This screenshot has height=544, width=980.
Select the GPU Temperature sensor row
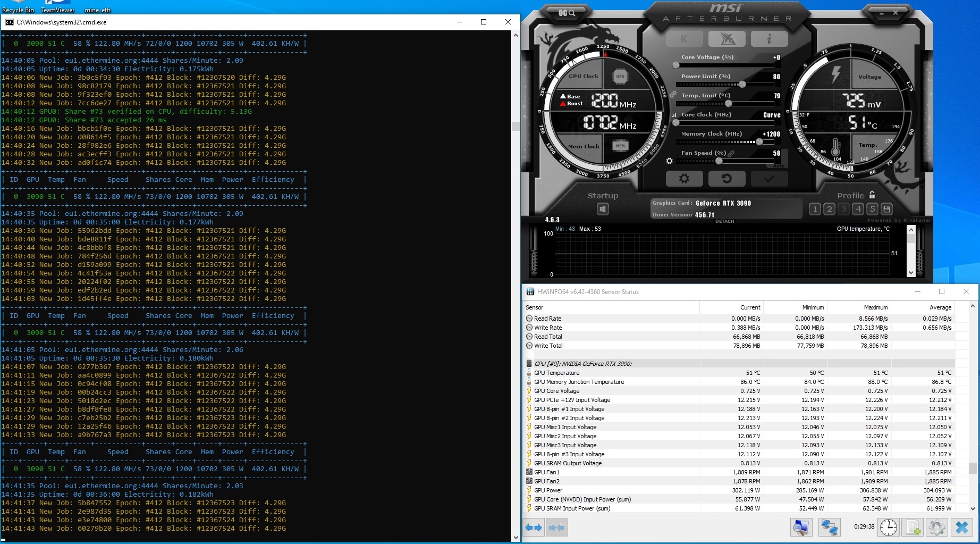coord(739,373)
